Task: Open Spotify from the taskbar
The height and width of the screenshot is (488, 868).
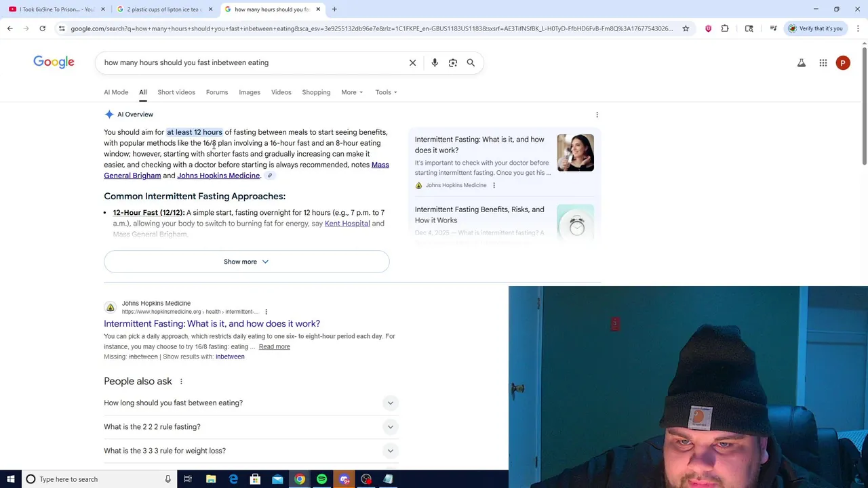Action: click(321, 479)
